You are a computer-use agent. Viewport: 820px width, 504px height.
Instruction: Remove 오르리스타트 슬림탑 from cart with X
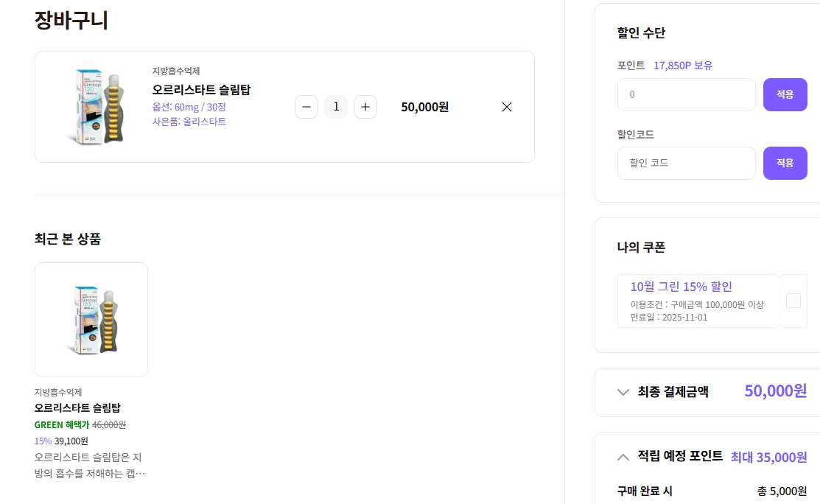pyautogui.click(x=507, y=107)
